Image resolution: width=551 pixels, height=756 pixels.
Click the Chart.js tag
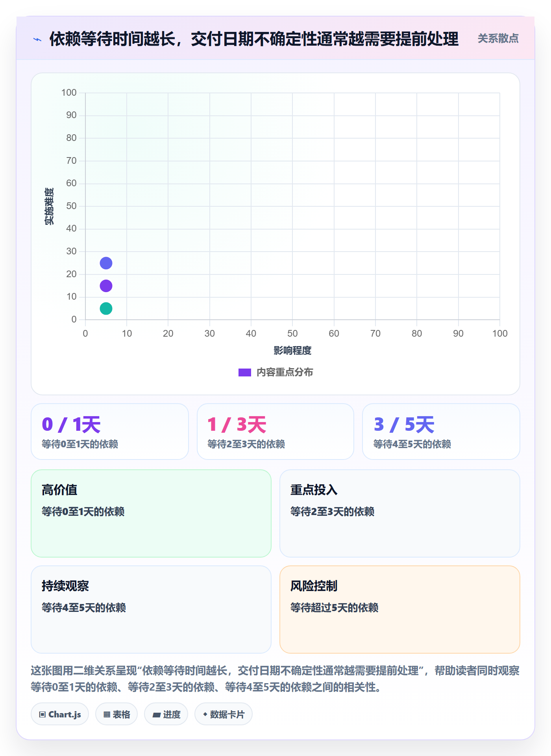60,714
